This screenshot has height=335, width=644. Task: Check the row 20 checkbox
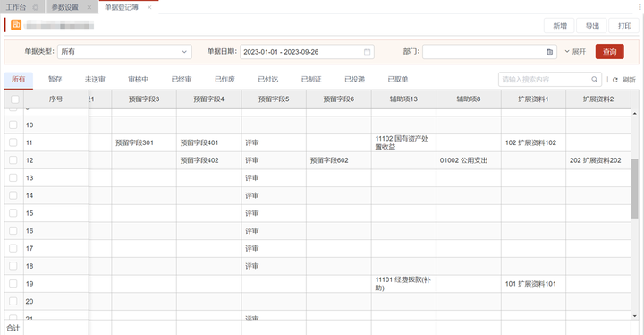13,301
